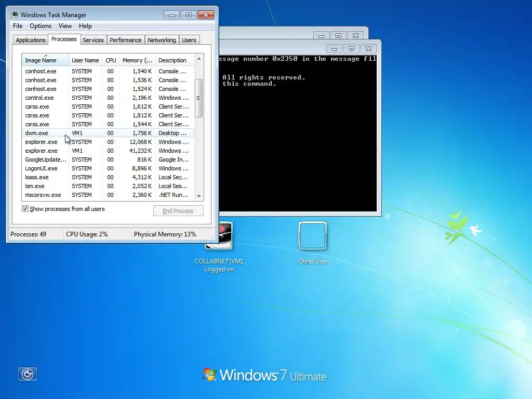Switch to the Applications tab
532x399 pixels.
pos(31,40)
